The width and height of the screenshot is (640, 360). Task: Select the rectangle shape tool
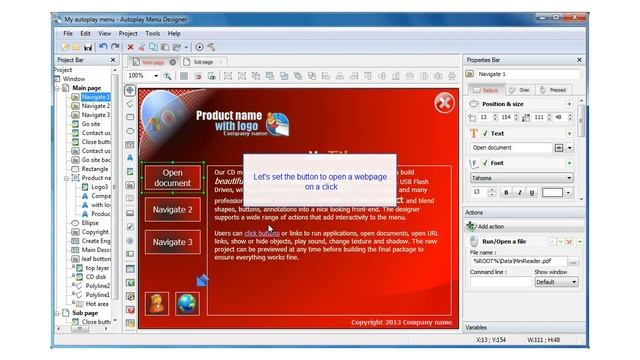130,117
